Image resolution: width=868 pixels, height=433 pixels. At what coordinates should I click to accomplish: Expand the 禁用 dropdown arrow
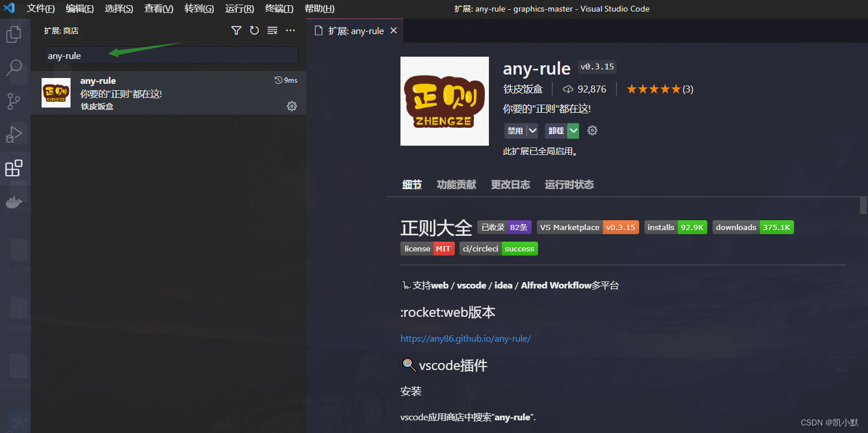532,131
